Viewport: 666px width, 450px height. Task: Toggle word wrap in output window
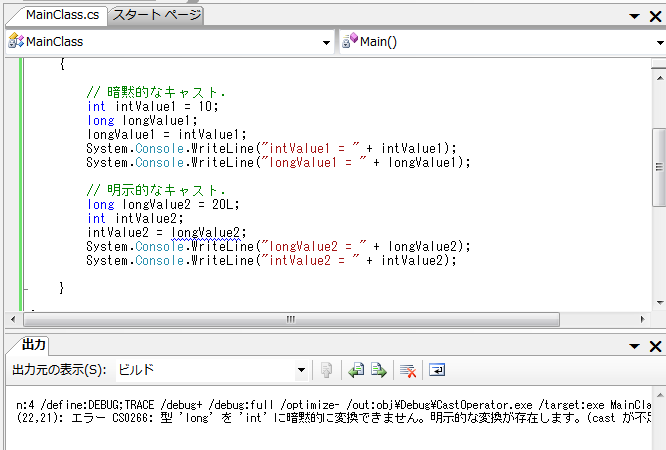pos(437,370)
